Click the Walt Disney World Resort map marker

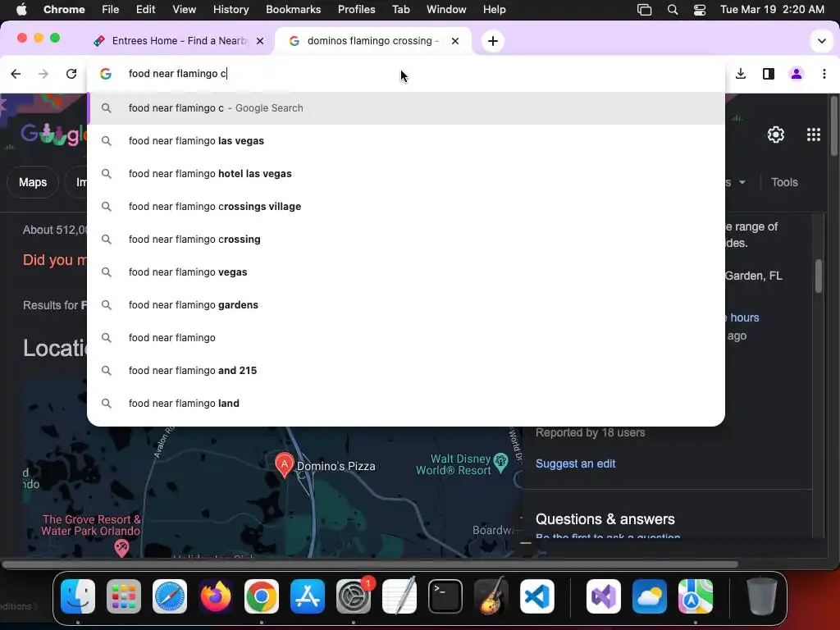pyautogui.click(x=500, y=463)
